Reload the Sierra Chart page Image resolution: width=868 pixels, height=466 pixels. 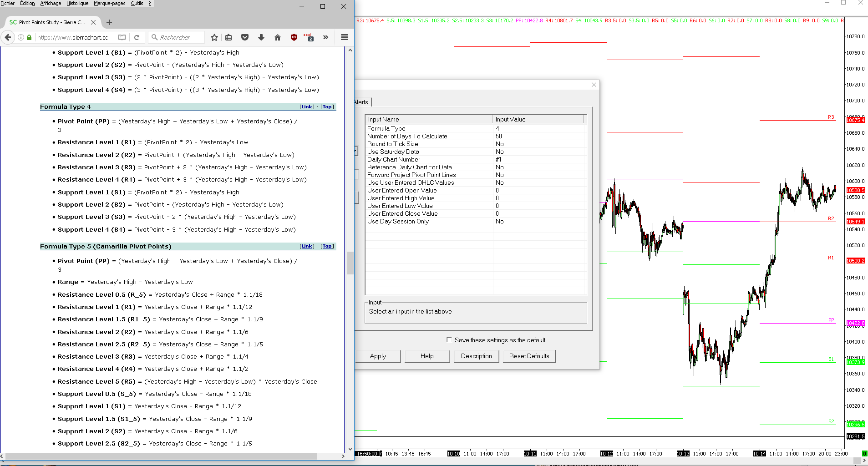click(137, 37)
